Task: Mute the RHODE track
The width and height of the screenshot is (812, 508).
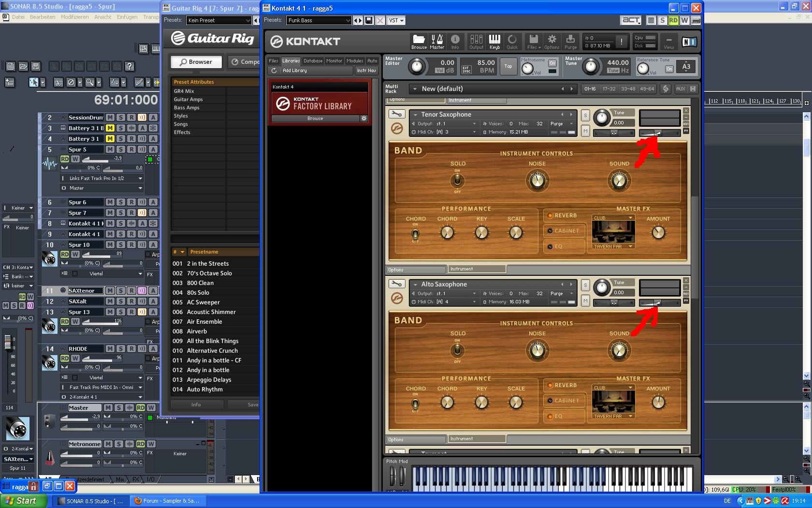Action: [x=110, y=349]
